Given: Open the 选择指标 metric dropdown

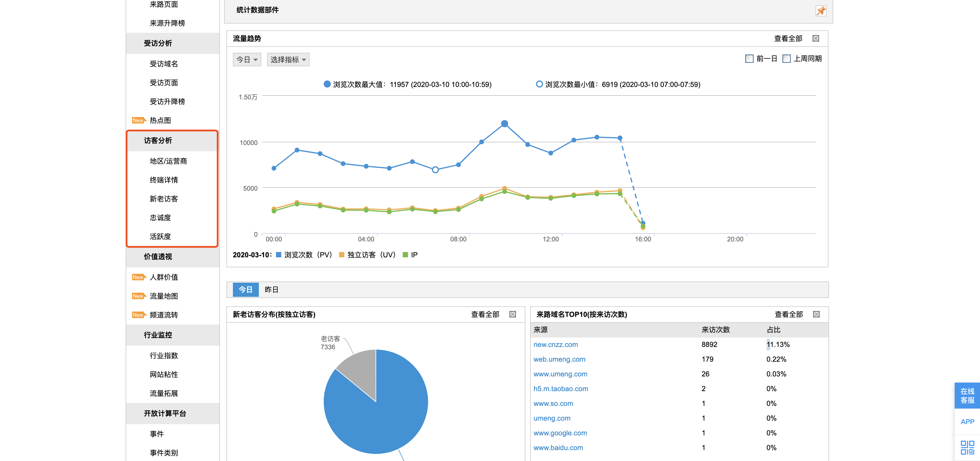Looking at the screenshot, I should (288, 60).
